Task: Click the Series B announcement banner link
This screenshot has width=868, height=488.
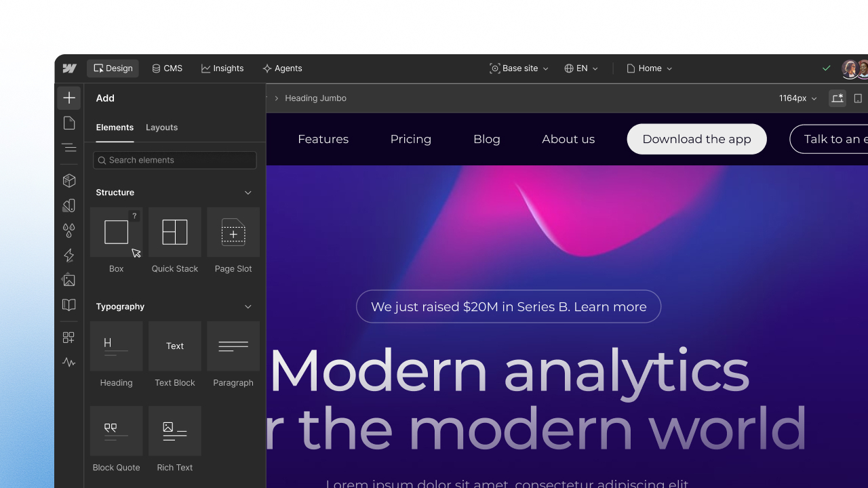Action: (x=509, y=306)
